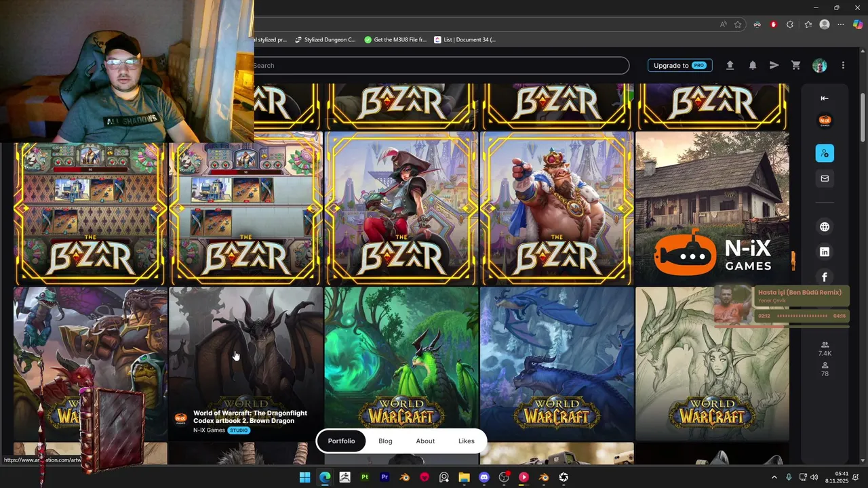Switch to the Portfolio tab
Image resolution: width=868 pixels, height=488 pixels.
pos(341,441)
